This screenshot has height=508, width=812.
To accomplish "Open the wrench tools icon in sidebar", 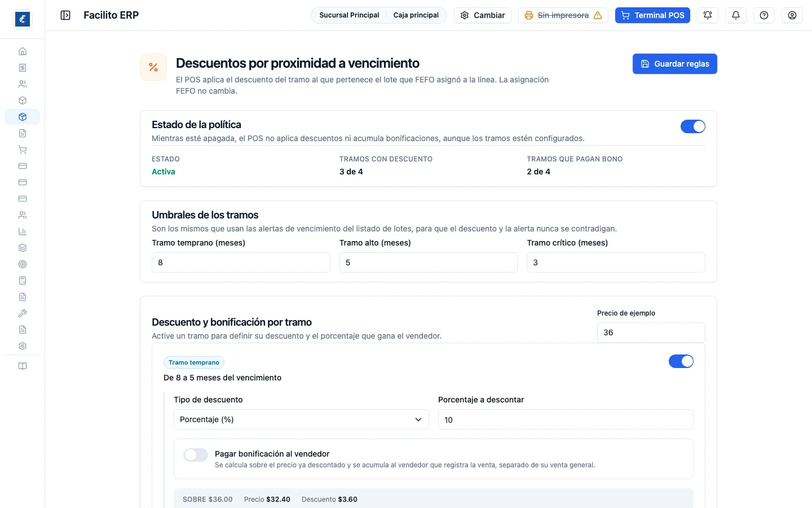I will [23, 313].
